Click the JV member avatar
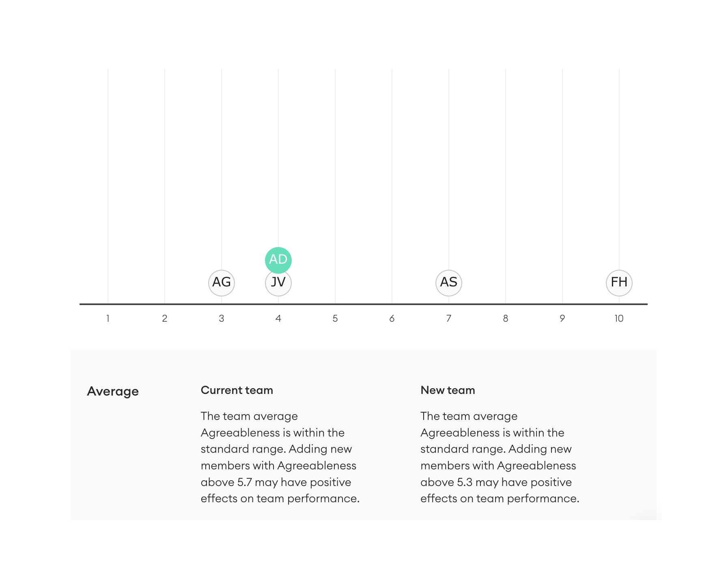This screenshot has width=728, height=585. point(278,283)
